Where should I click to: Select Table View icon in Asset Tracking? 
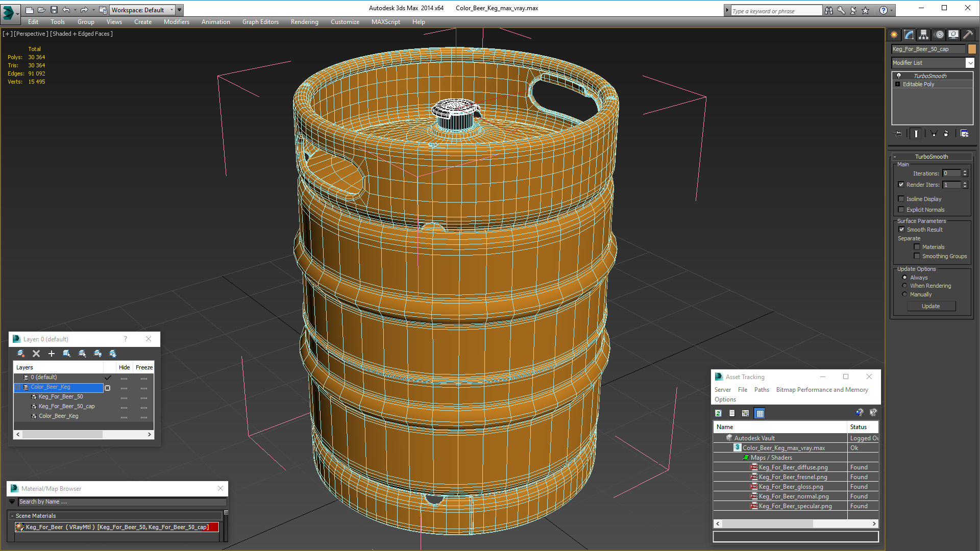760,413
